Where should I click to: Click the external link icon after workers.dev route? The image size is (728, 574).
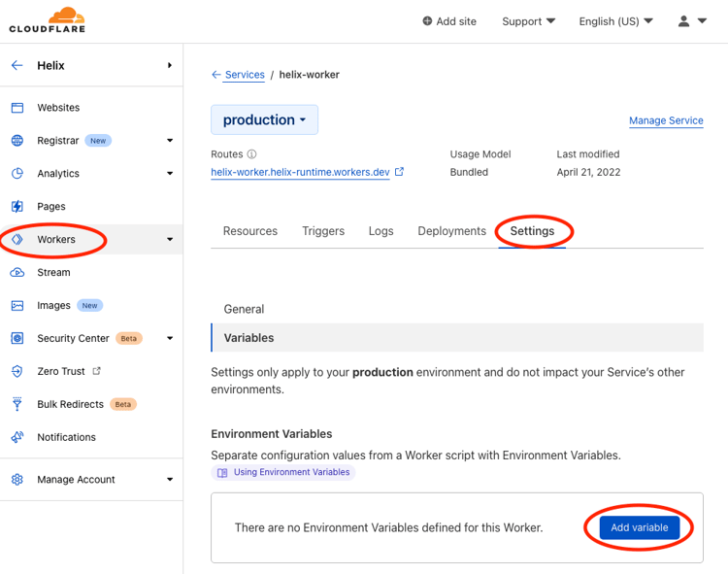point(399,171)
